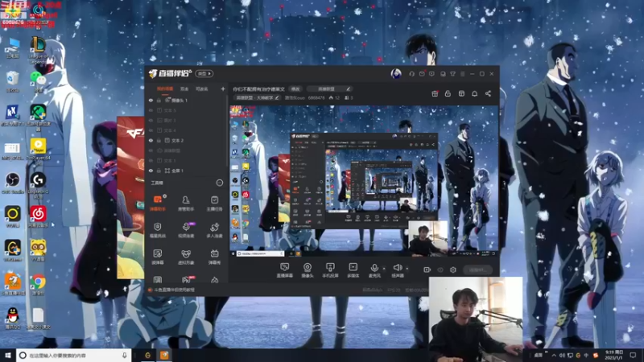644x362 pixels.
Task: Toggle lock on 摄像头 1 source
Action: point(159,100)
